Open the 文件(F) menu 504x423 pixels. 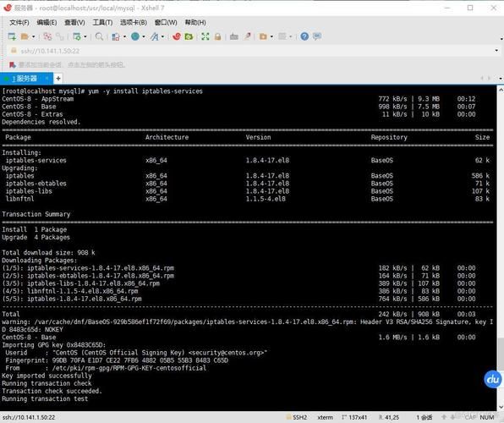click(19, 23)
